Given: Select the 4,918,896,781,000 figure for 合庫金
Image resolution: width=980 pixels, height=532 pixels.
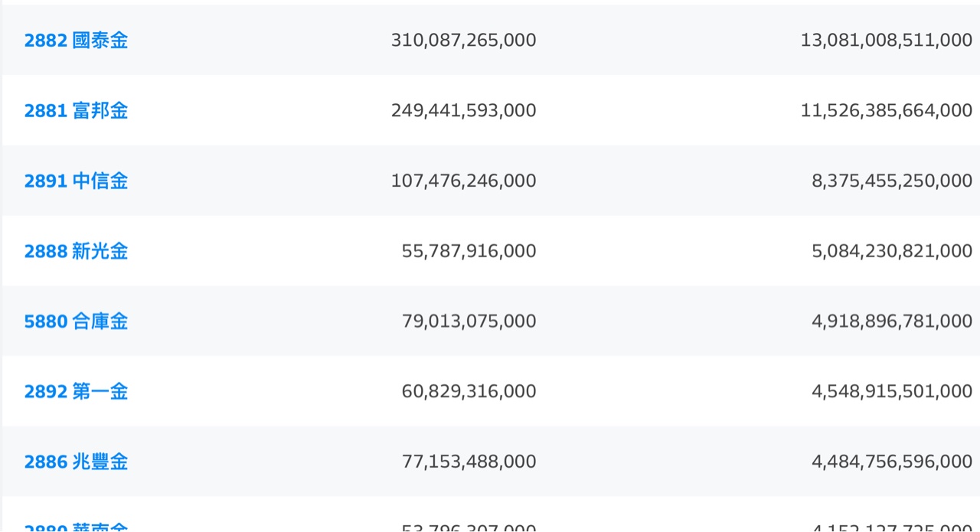Looking at the screenshot, I should [x=891, y=321].
